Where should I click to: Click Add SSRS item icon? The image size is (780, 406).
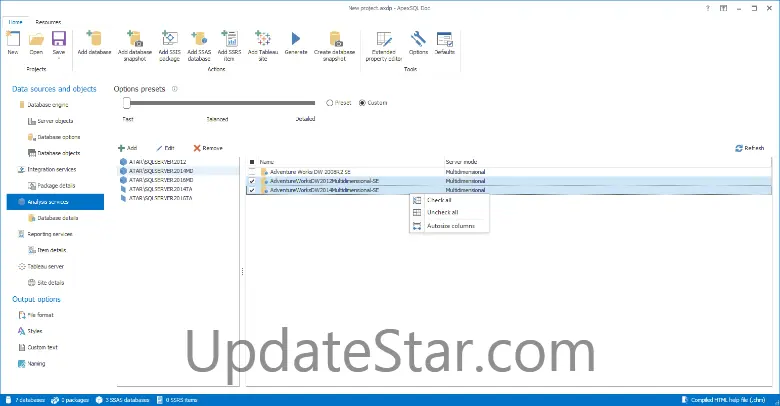click(x=229, y=39)
